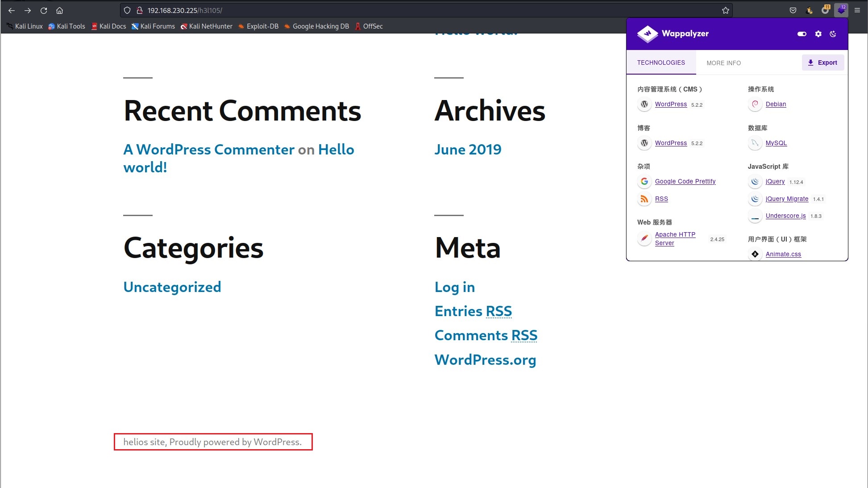Open the extension icon with orange badge
Screen dimensions: 868x488
825,10
